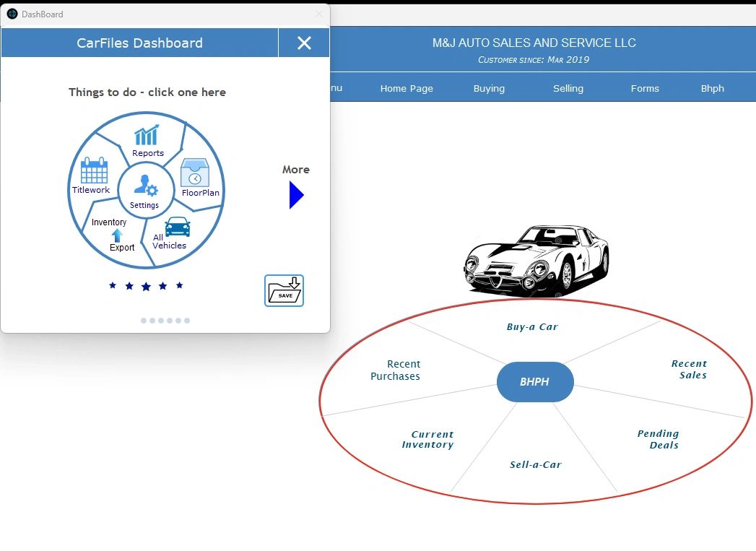Open the Reports icon in the dashboard wheel
Image resolution: width=756 pixels, height=551 pixels.
[147, 137]
